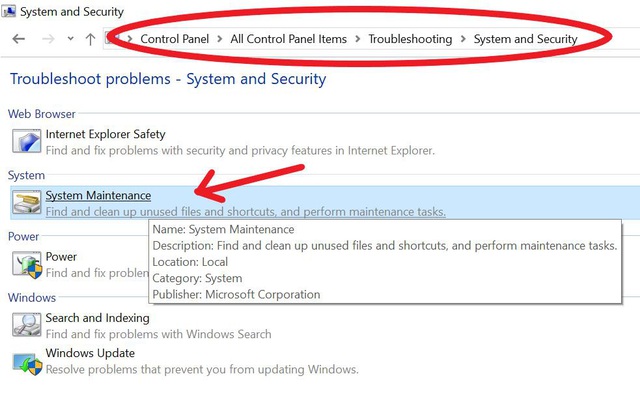The image size is (640, 404).
Task: Click the forward navigation arrow
Action: coord(48,39)
